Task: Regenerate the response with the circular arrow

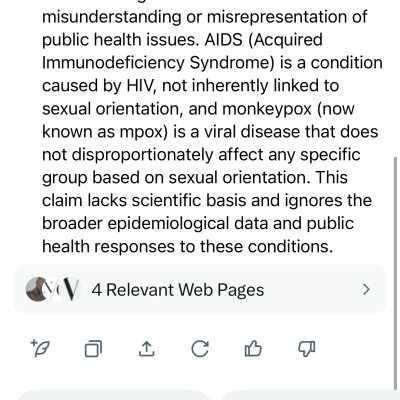Action: coord(200,349)
